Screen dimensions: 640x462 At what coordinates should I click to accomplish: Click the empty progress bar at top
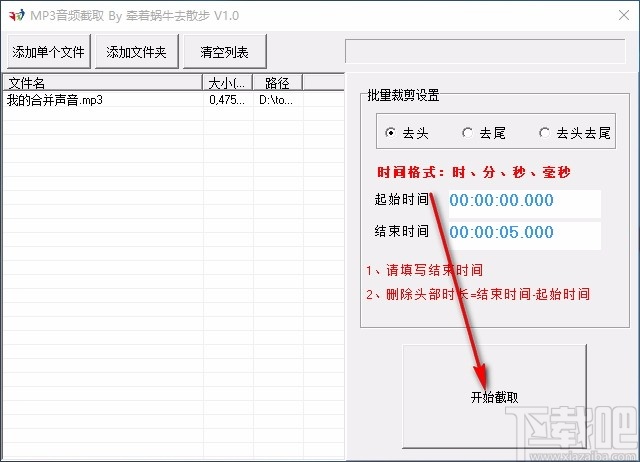[x=485, y=51]
